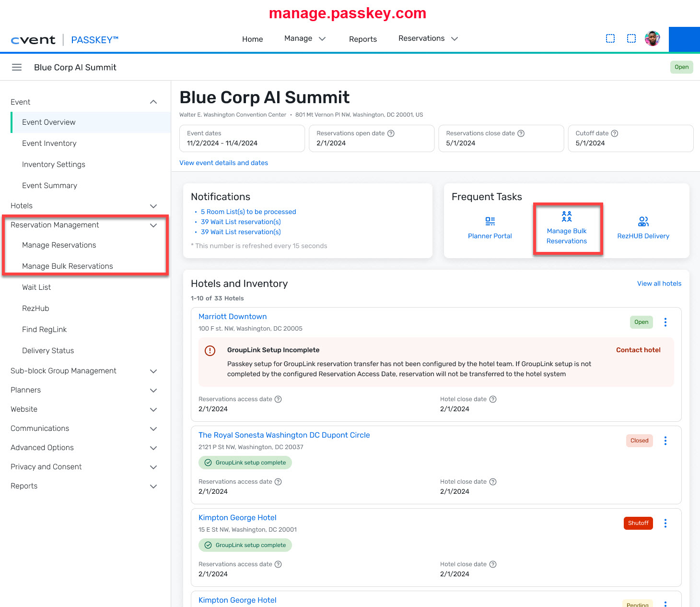Select Event Inventory in the sidebar
The width and height of the screenshot is (700, 607).
(49, 143)
